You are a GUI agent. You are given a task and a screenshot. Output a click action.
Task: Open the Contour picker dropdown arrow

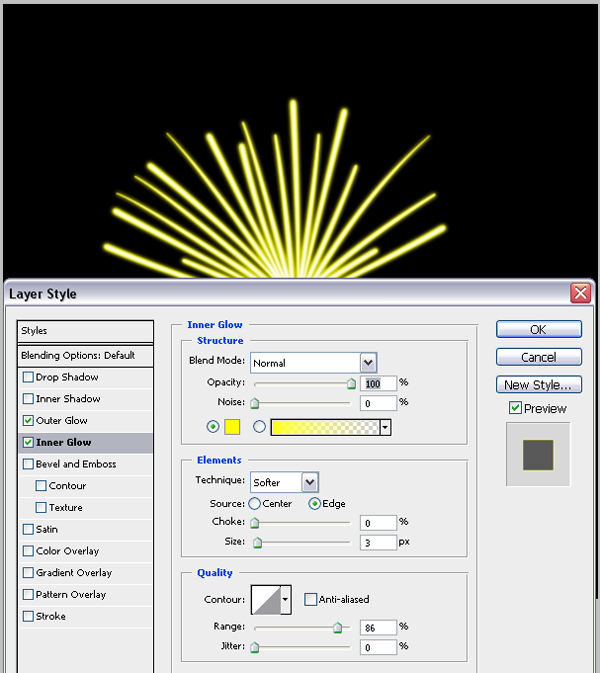coord(285,599)
